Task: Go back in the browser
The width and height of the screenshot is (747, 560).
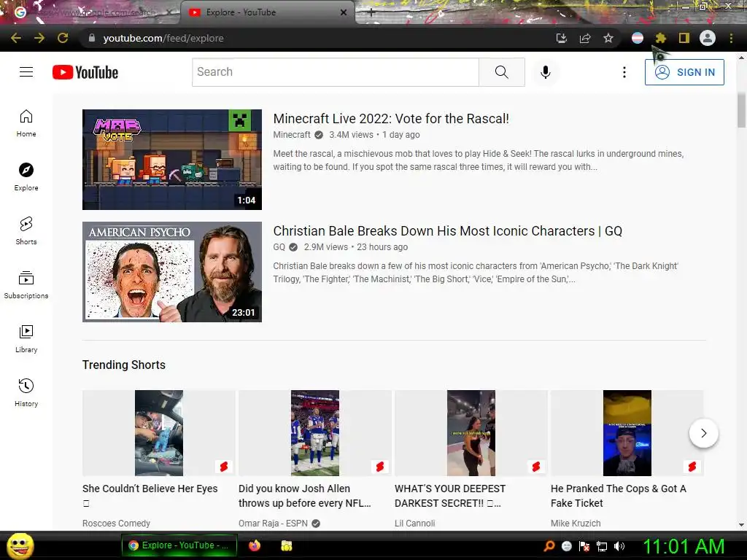Action: (16, 38)
